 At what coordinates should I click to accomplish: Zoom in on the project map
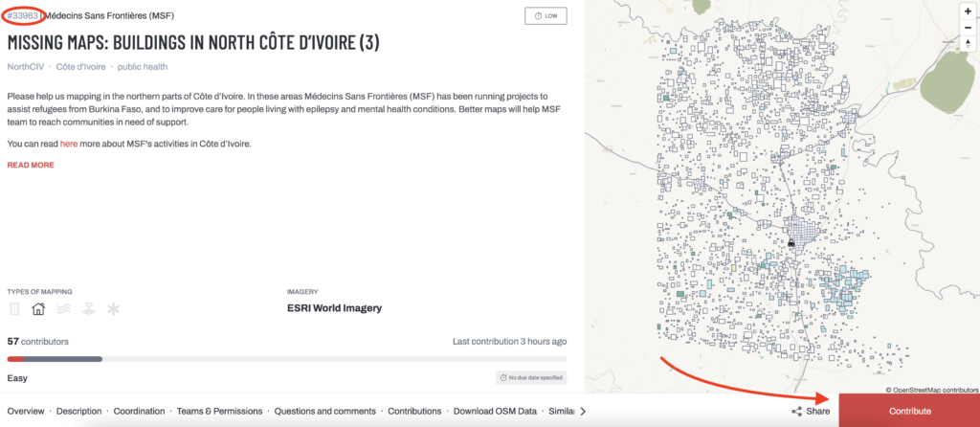968,11
